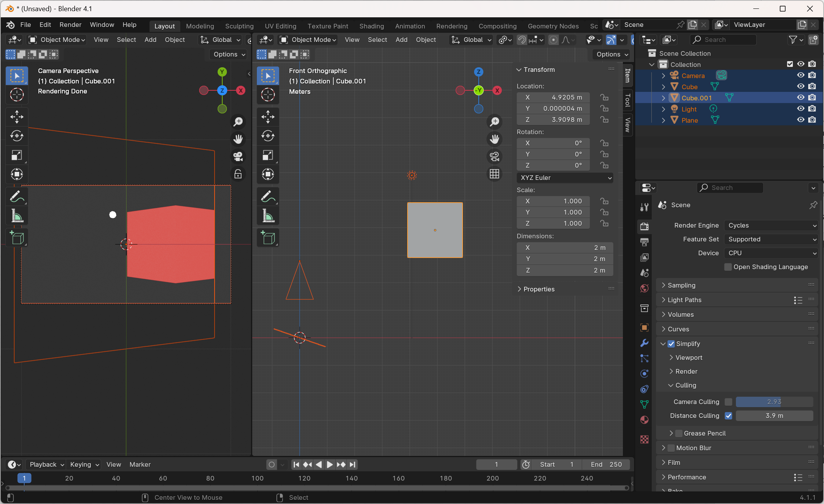Screen dimensions: 824x504
Task: Open the Tool sidebar tab
Action: pyautogui.click(x=628, y=100)
